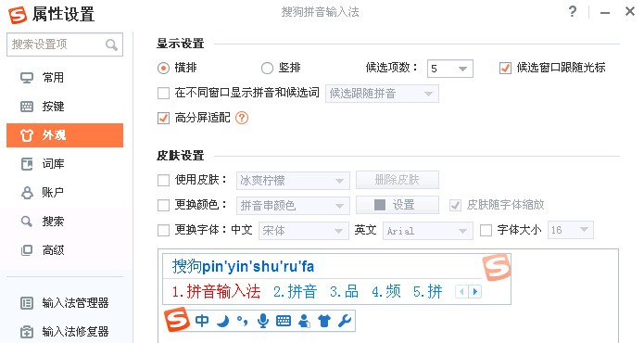Enable 在不同窗口显示拼音和候选词 checkbox
Viewport: 644px width, 343px height.
(163, 94)
